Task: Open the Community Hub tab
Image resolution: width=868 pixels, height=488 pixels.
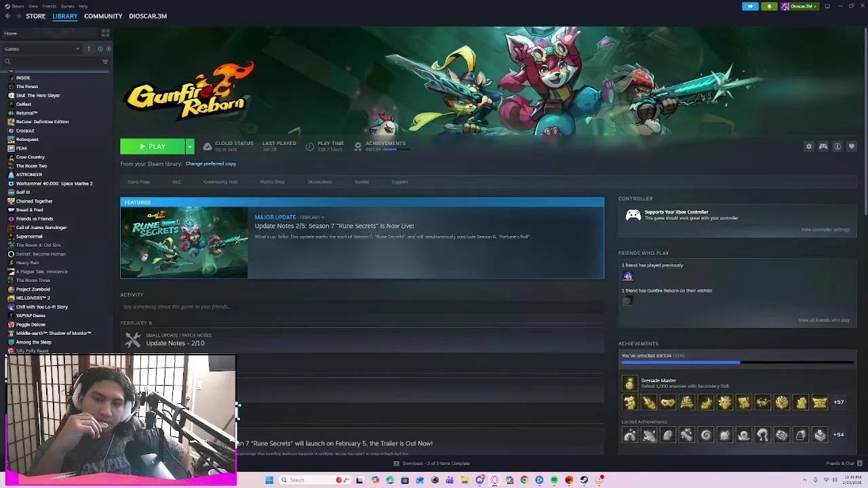Action: [x=220, y=182]
